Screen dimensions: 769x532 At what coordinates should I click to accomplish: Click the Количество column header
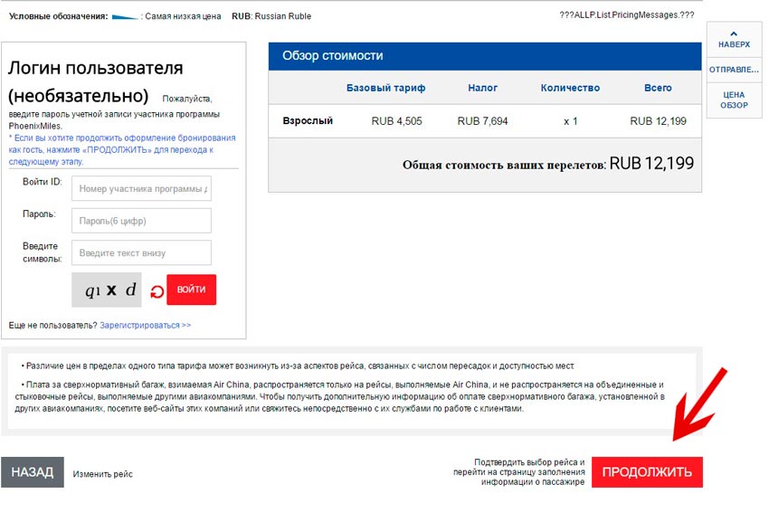[x=570, y=88]
